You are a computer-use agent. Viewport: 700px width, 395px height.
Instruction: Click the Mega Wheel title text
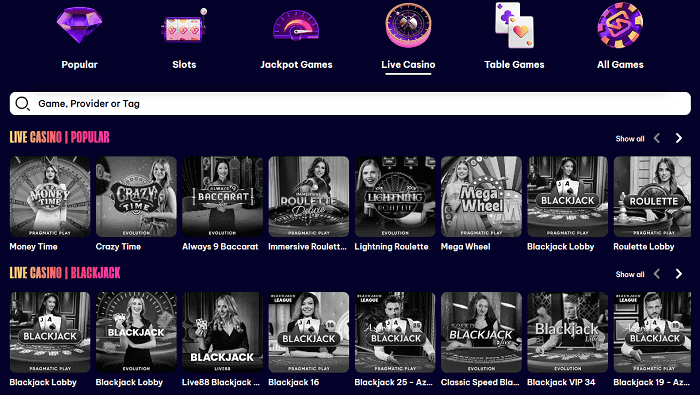point(466,247)
